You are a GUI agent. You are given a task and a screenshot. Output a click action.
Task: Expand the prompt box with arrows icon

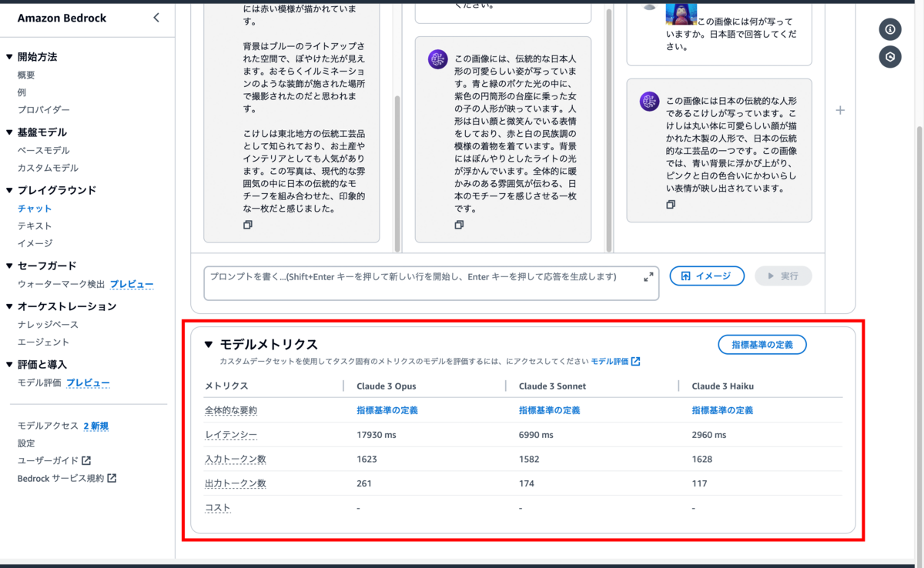(648, 277)
